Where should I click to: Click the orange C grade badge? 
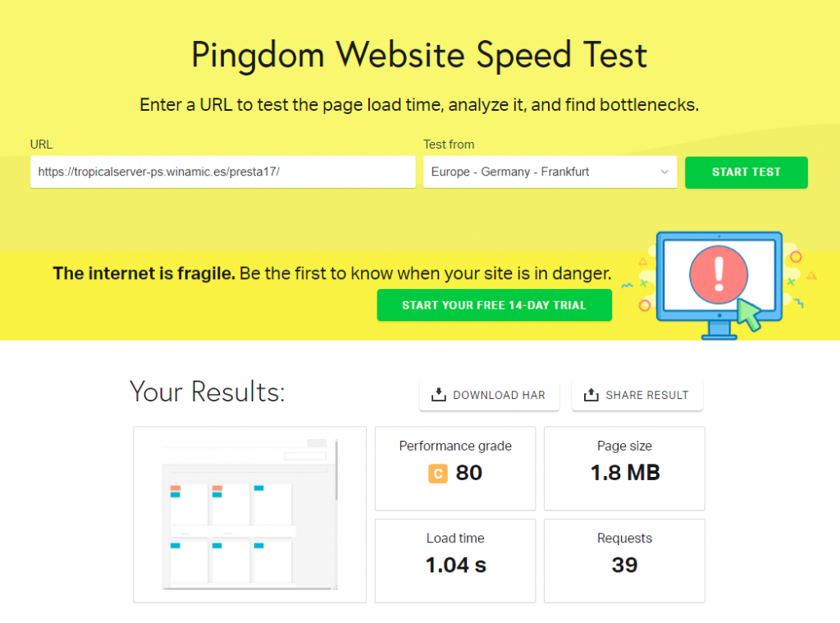point(438,474)
